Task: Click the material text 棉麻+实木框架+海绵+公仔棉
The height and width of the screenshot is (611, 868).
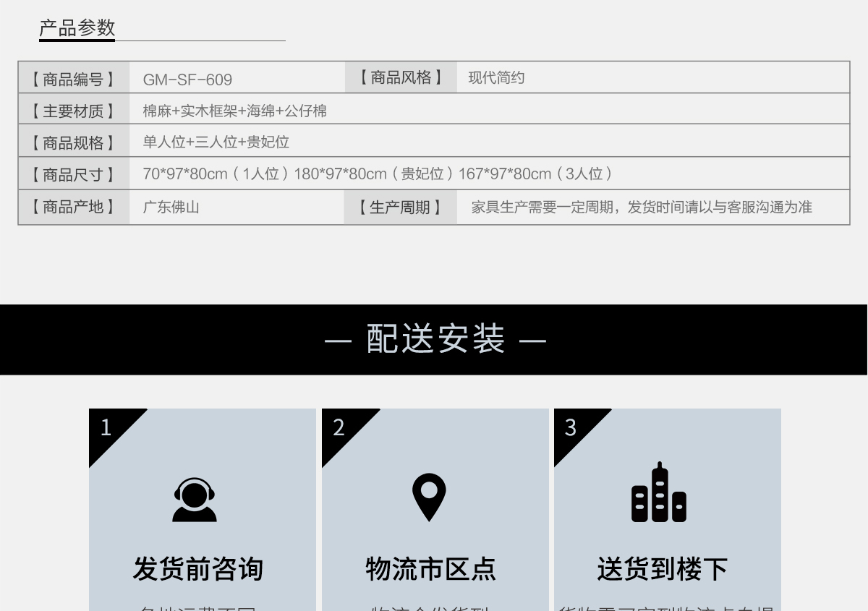Action: 234,111
